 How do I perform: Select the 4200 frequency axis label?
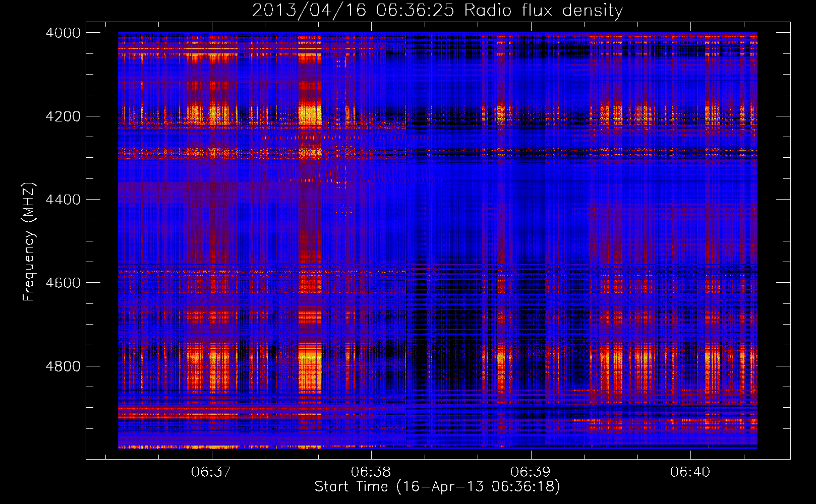point(63,116)
